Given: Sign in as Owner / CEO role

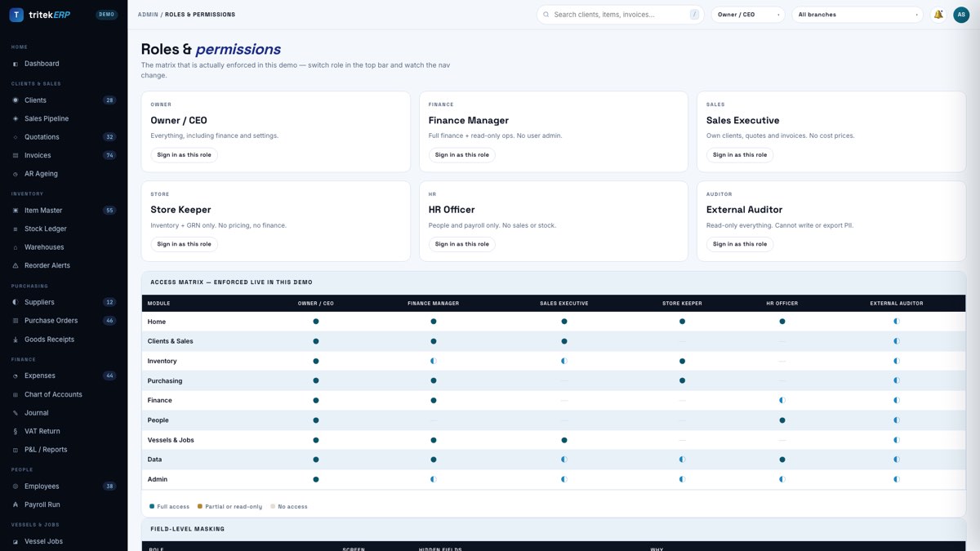Looking at the screenshot, I should click(184, 155).
